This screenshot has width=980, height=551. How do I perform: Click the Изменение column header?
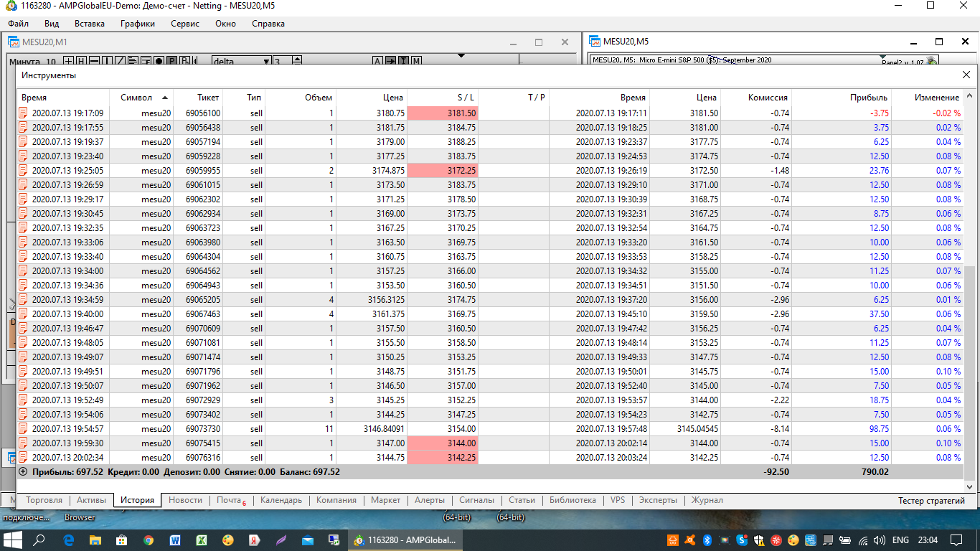[928, 98]
